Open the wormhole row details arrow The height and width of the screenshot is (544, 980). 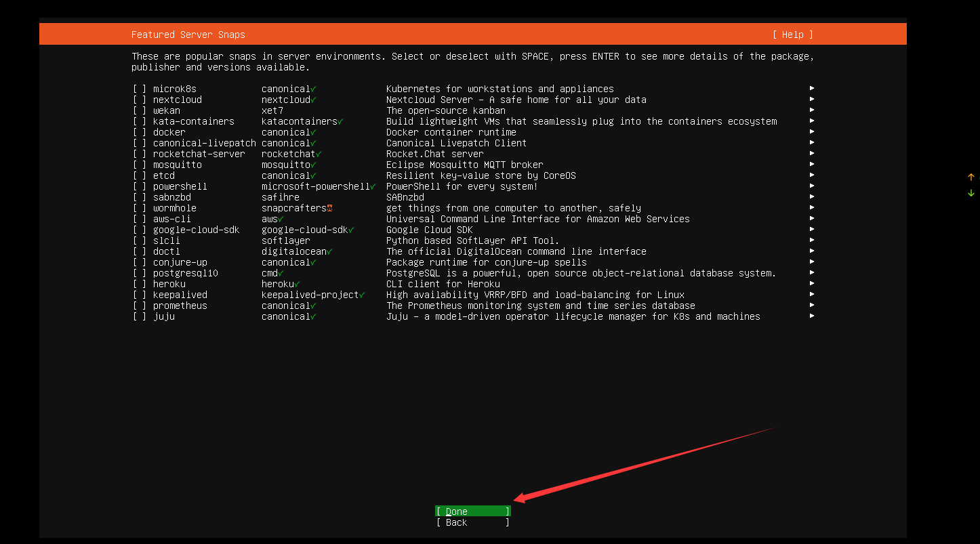[x=812, y=207]
